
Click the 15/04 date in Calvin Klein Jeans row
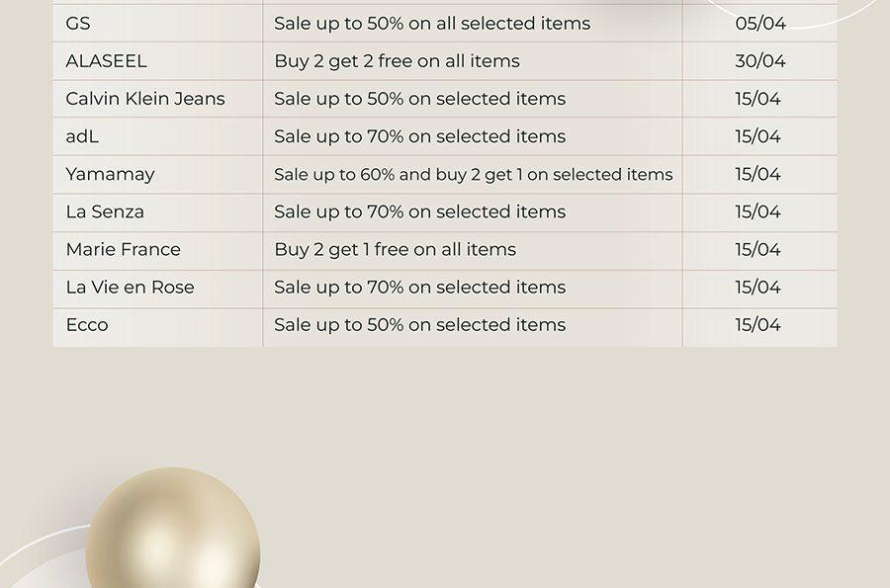point(758,99)
